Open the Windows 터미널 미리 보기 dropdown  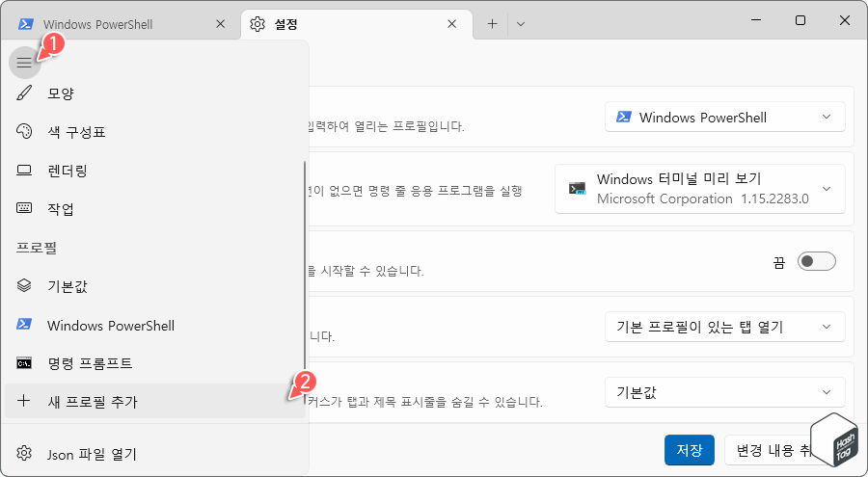[x=700, y=189]
